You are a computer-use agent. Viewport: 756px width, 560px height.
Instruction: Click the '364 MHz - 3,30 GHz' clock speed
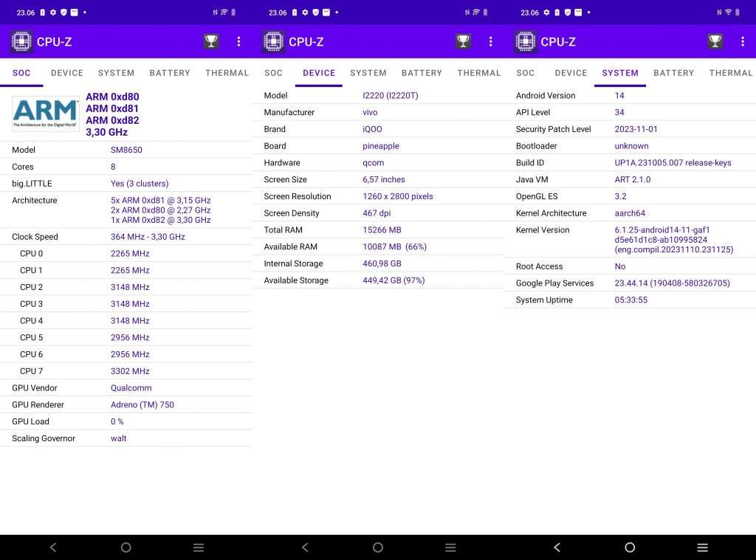[x=148, y=237]
